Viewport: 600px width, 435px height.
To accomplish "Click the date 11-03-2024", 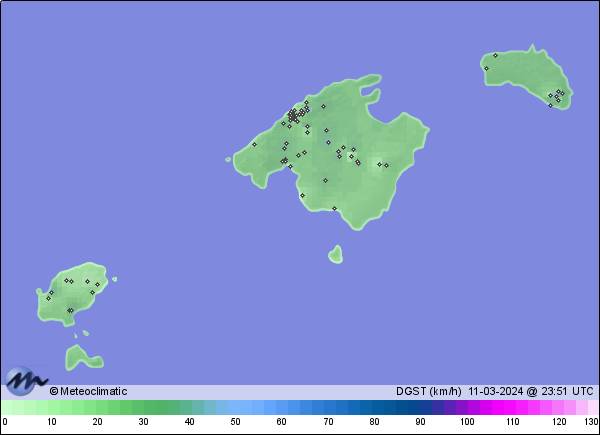I will [496, 391].
